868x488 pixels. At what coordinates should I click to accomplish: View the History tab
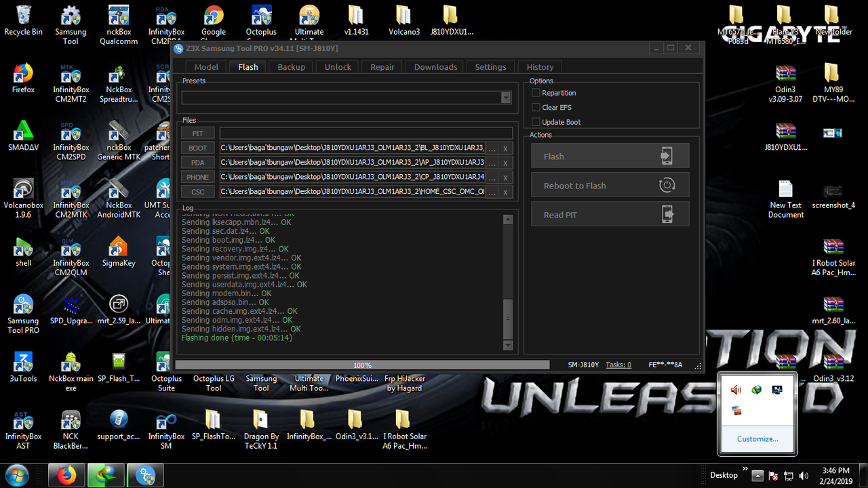(540, 67)
